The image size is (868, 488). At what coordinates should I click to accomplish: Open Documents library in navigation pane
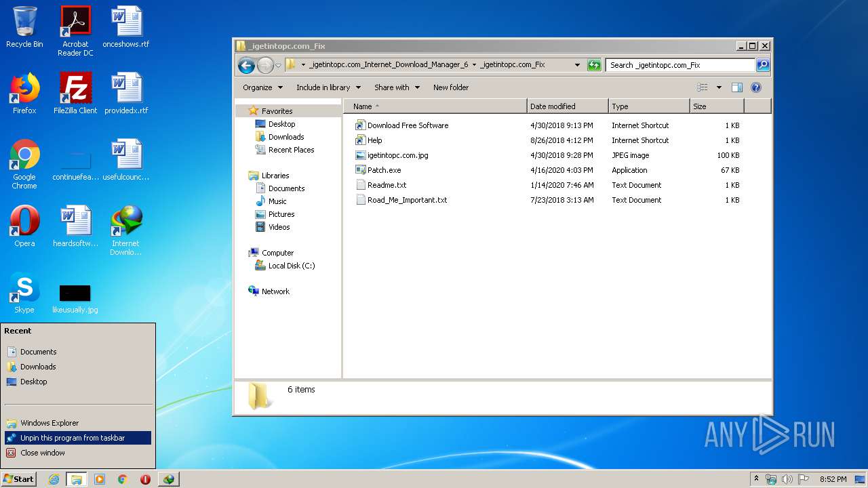point(286,188)
